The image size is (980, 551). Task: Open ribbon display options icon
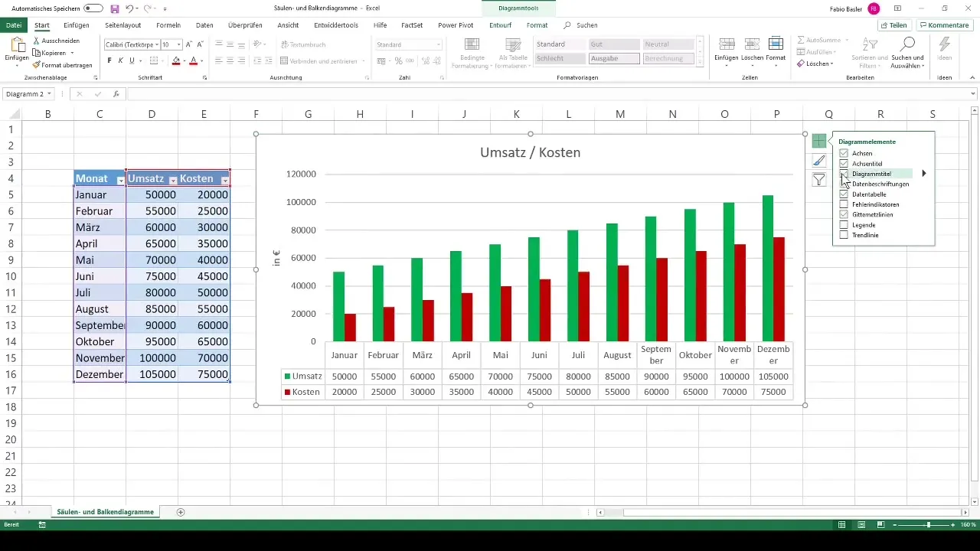coord(897,8)
